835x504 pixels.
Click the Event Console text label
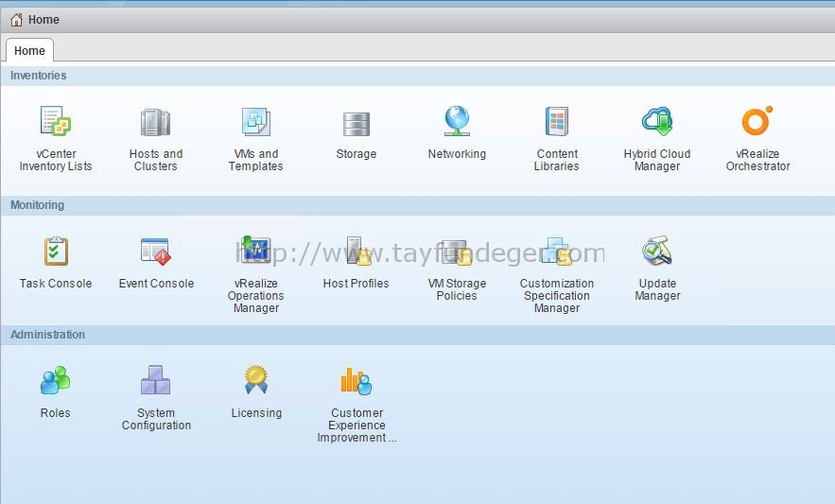[156, 284]
